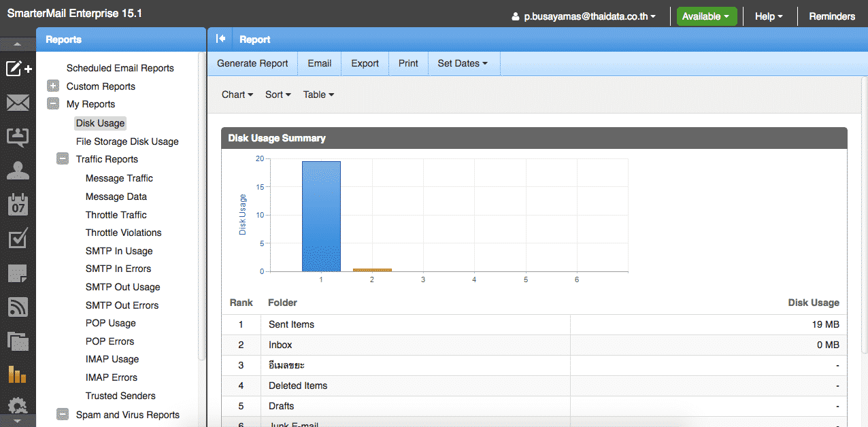868x427 pixels.
Task: Click the Sent Items table row
Action: coord(534,324)
